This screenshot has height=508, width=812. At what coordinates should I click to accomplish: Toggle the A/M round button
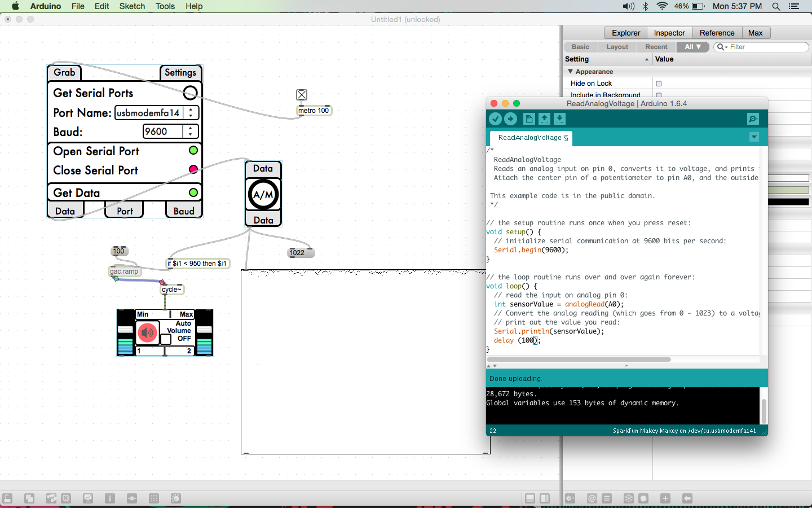(263, 195)
